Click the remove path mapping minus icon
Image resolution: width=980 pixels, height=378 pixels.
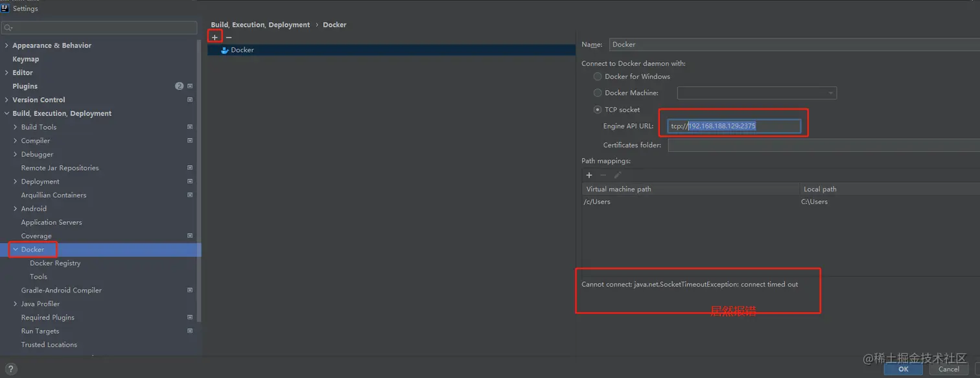(603, 175)
